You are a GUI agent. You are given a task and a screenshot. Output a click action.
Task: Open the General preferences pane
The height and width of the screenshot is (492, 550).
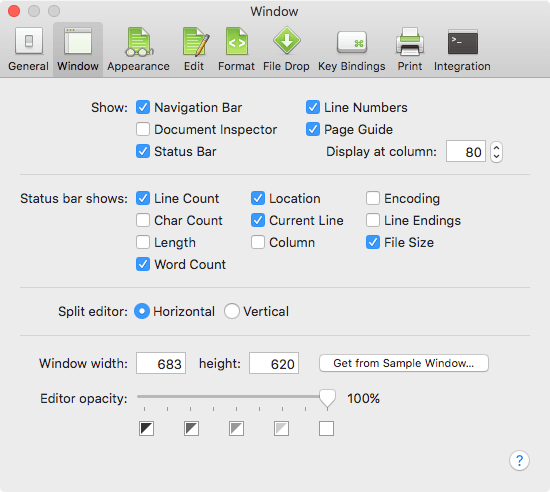coord(28,50)
